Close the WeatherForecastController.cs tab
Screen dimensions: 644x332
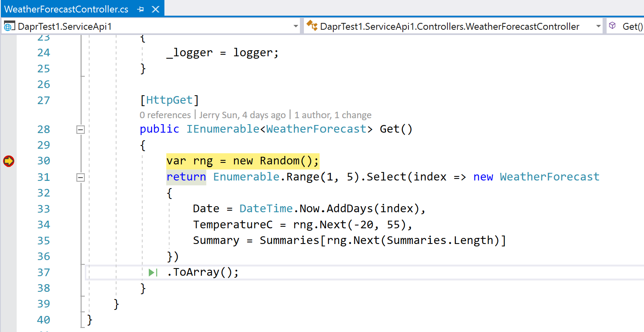point(156,9)
